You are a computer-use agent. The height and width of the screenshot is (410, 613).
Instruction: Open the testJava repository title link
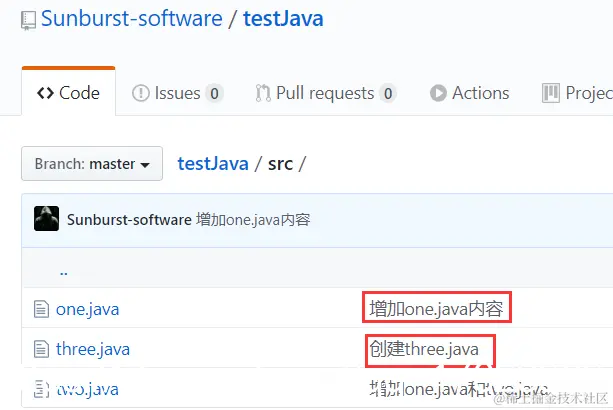283,18
